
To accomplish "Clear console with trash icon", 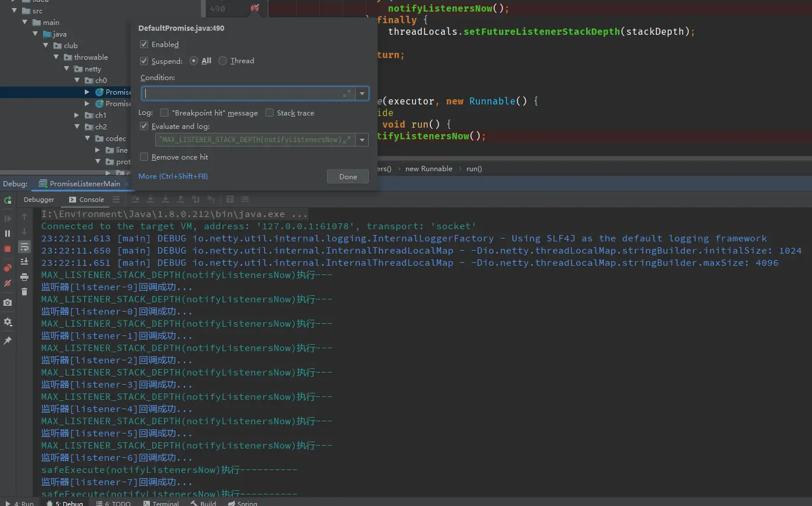I will [x=24, y=292].
